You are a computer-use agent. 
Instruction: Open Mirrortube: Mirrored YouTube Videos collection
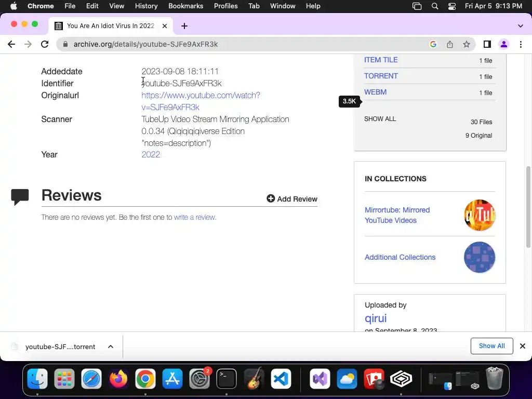point(397,215)
